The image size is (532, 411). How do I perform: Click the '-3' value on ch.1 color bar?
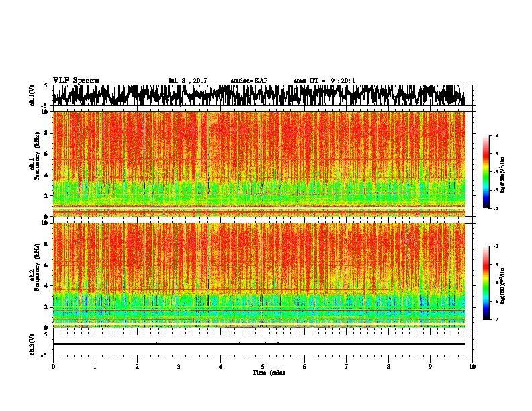(x=496, y=136)
